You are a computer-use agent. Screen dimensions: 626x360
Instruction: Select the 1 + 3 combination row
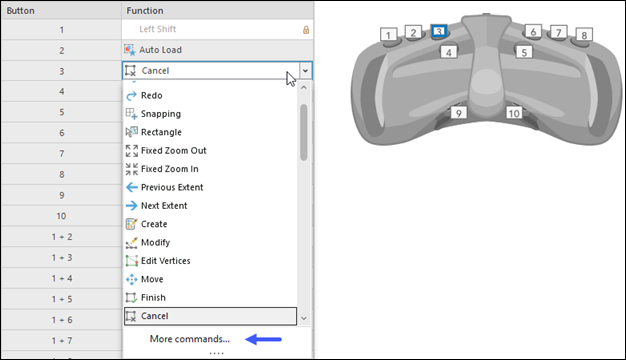point(61,257)
